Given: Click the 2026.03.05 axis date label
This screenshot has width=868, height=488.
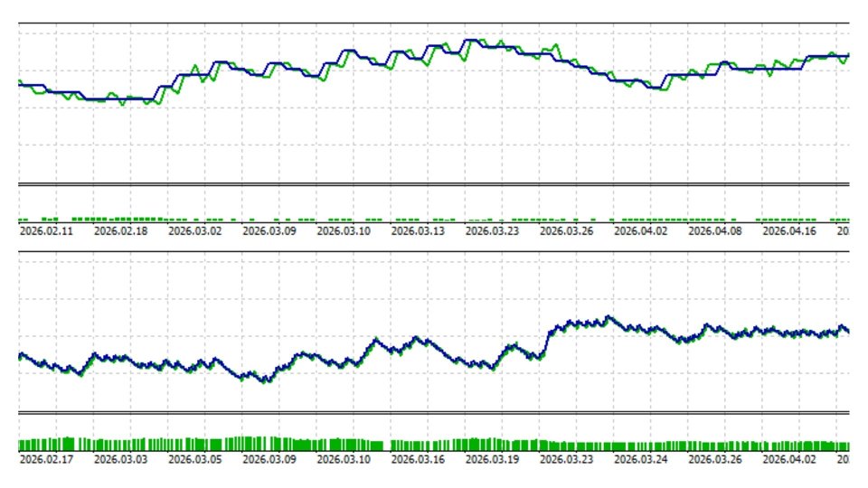Looking at the screenshot, I should pos(195,459).
